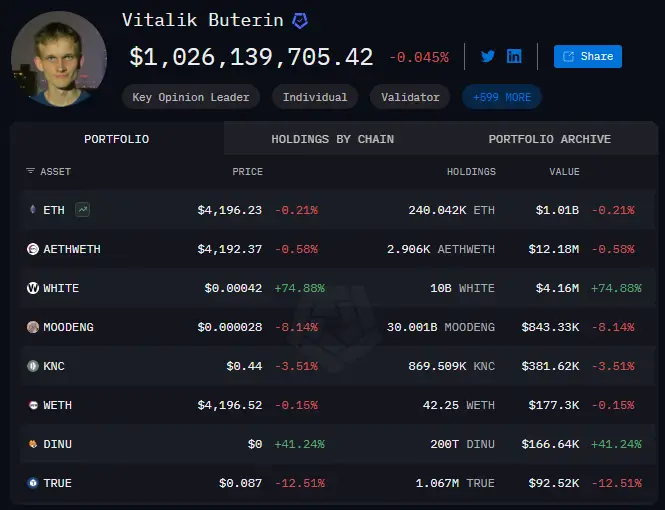The height and width of the screenshot is (510, 665).
Task: Select the MOODENG asset name
Action: pos(68,327)
